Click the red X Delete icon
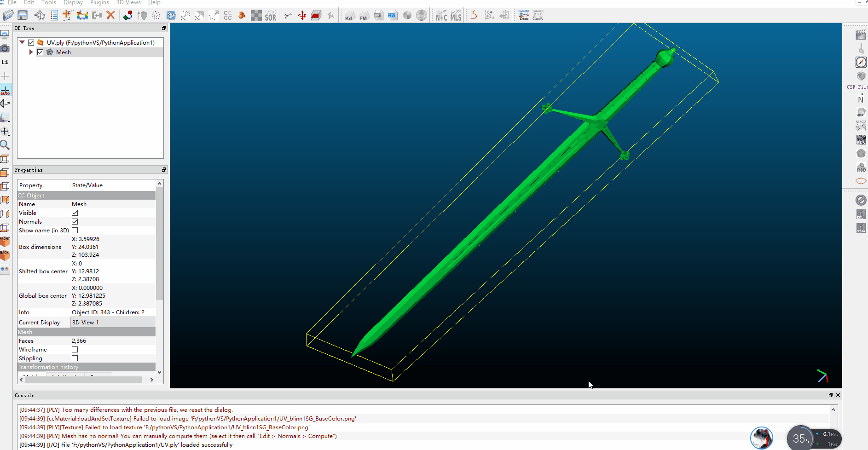Viewport: 868px width, 450px height. [110, 15]
